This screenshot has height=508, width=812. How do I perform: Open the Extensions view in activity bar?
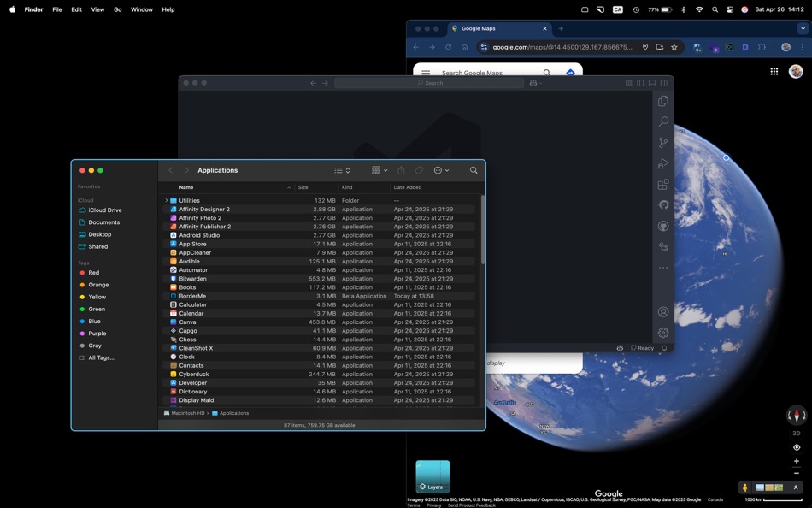[x=663, y=185]
